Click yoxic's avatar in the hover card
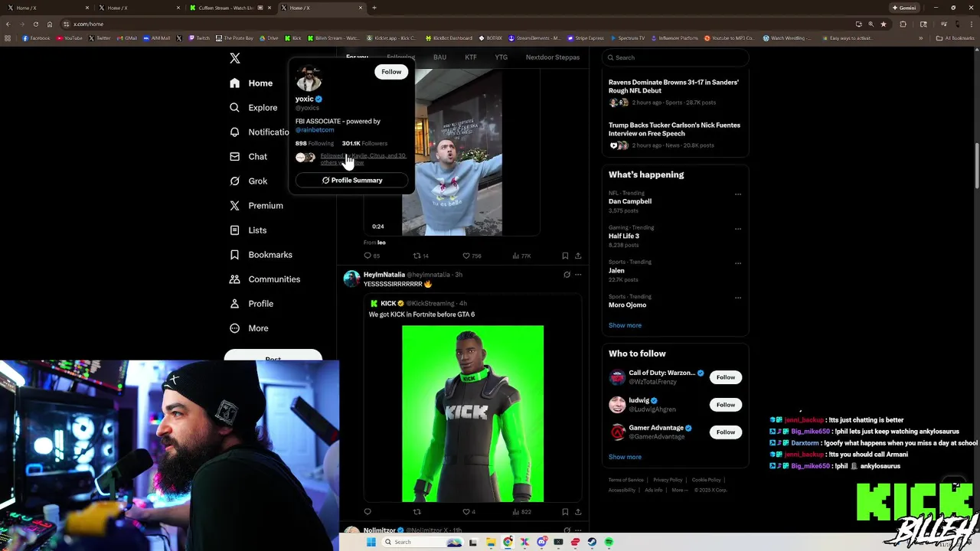The image size is (980, 551). 309,79
